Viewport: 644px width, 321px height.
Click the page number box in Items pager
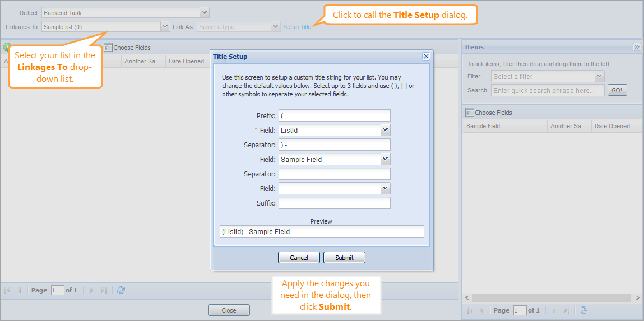[520, 310]
